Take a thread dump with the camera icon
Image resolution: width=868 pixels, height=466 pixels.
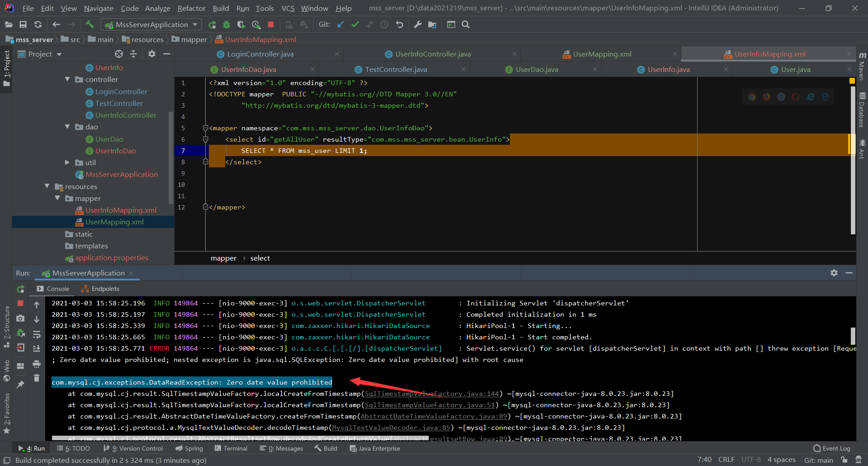click(20, 319)
